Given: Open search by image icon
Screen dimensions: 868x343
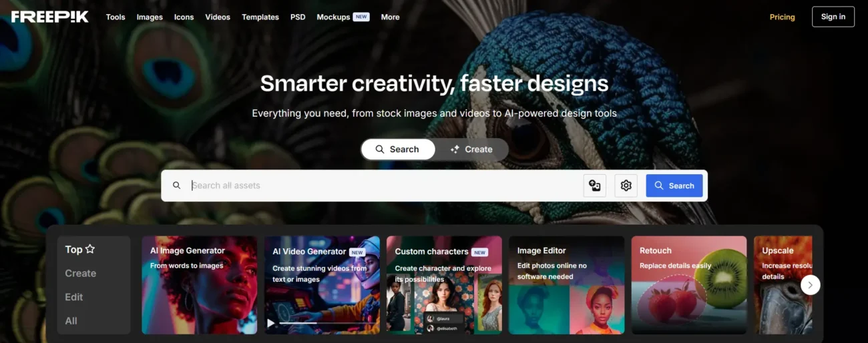Looking at the screenshot, I should [x=595, y=186].
